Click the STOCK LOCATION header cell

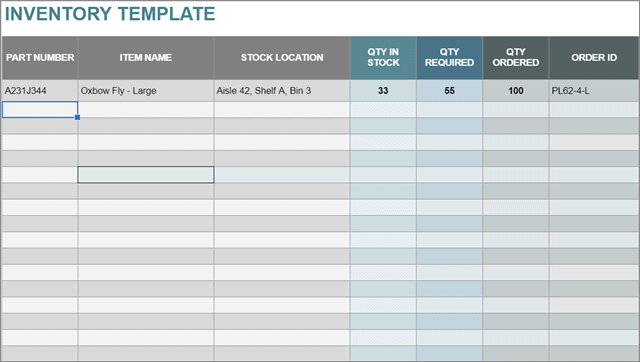click(x=282, y=58)
